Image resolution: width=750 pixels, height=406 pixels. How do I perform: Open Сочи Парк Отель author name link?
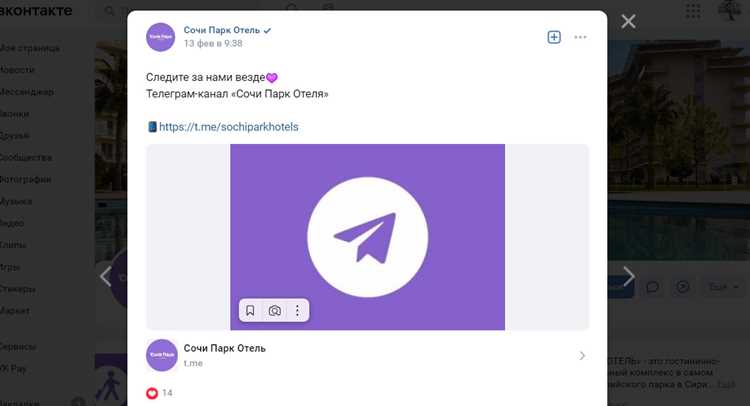click(221, 30)
